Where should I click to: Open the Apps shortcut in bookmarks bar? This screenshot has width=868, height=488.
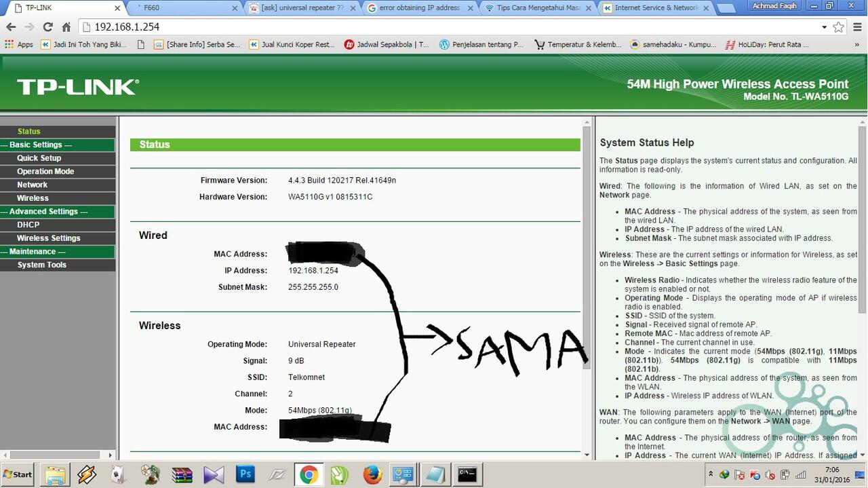click(19, 45)
